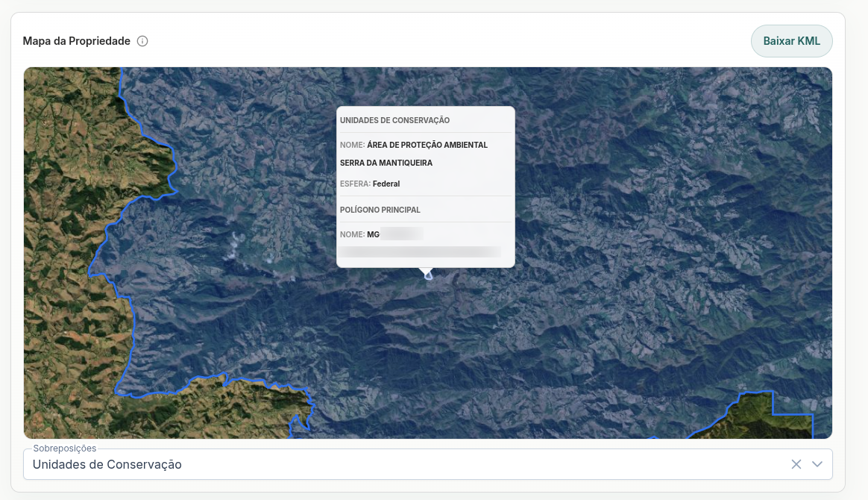
Task: Select the small property polygon below the popup
Action: pos(428,275)
